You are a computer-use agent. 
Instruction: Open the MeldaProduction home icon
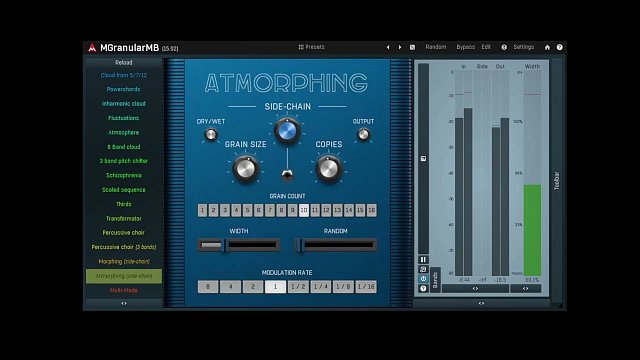(x=547, y=47)
